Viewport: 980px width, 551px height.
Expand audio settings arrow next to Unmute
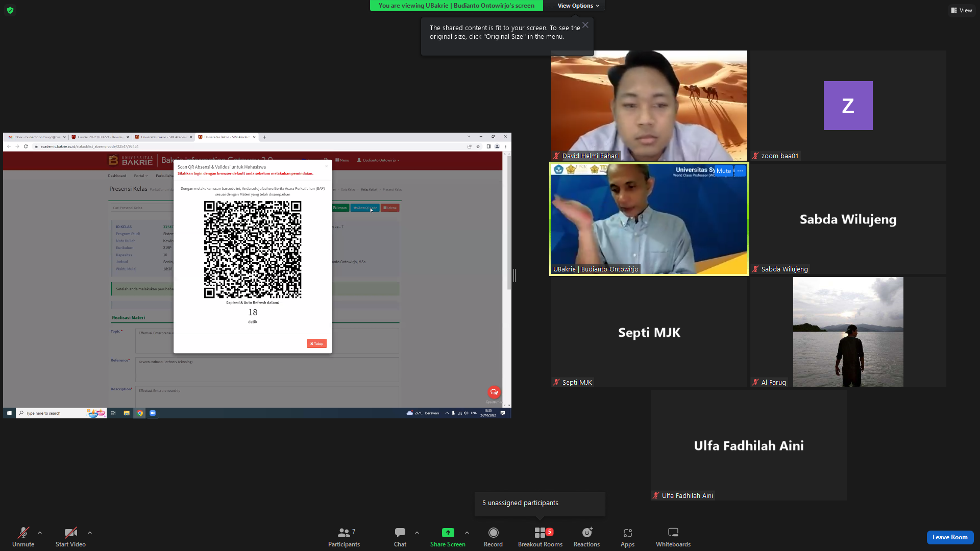[x=40, y=533]
